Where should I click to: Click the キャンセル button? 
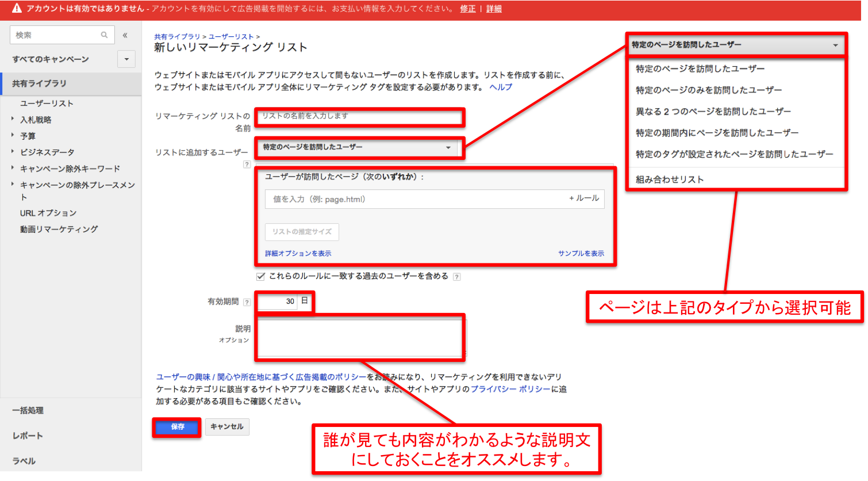coord(226,427)
